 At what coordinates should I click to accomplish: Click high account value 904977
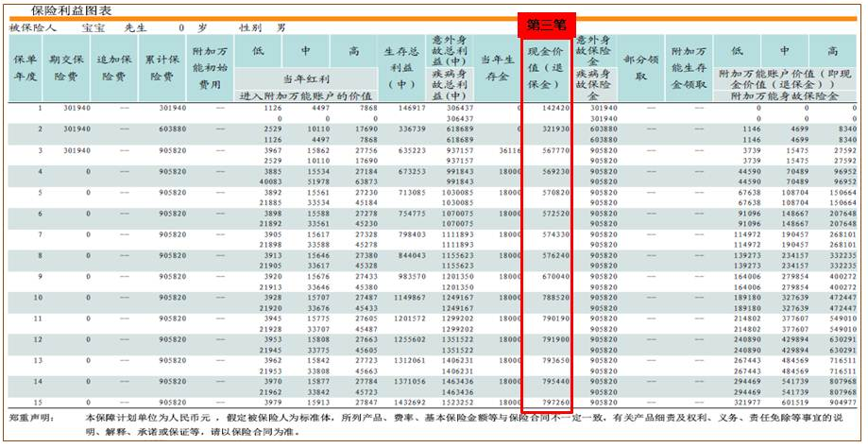pos(842,403)
